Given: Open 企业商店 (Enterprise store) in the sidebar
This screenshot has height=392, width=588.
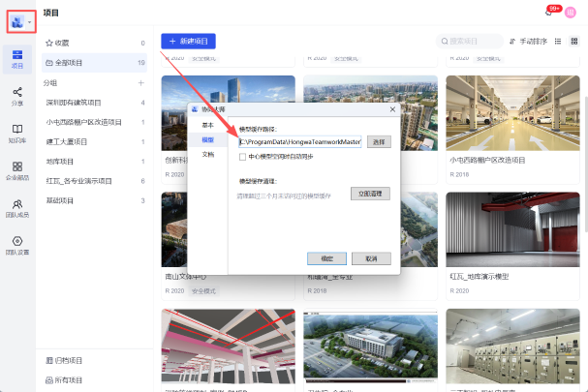Looking at the screenshot, I should (17, 170).
